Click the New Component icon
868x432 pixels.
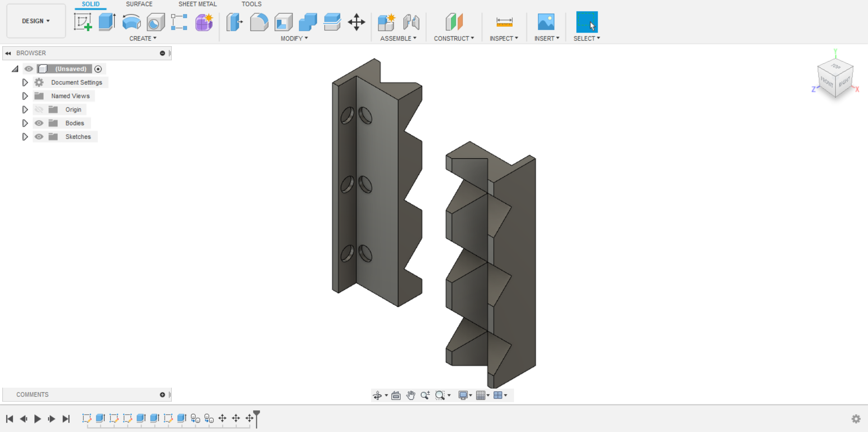click(x=387, y=22)
